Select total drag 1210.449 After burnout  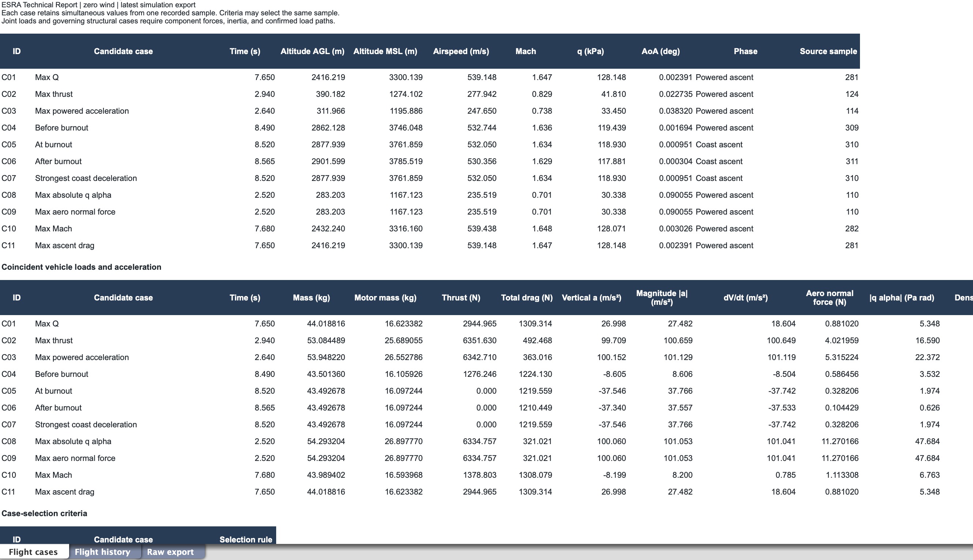tap(535, 407)
